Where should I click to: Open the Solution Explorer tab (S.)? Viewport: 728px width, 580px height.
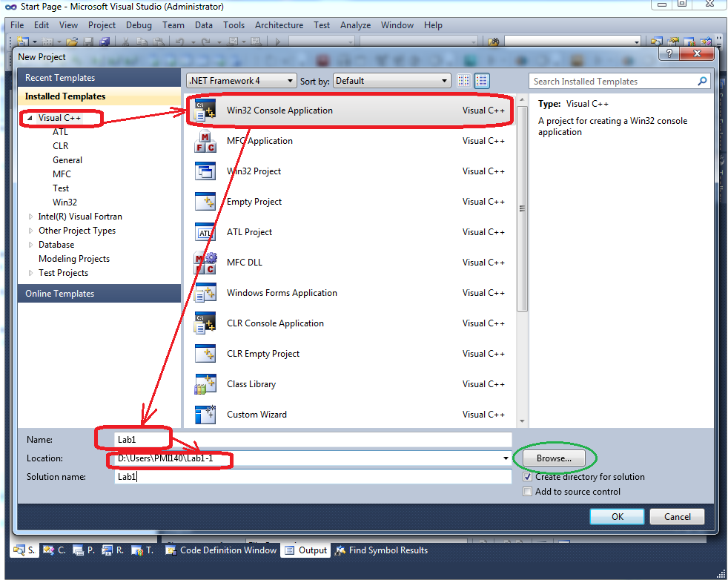tap(24, 550)
